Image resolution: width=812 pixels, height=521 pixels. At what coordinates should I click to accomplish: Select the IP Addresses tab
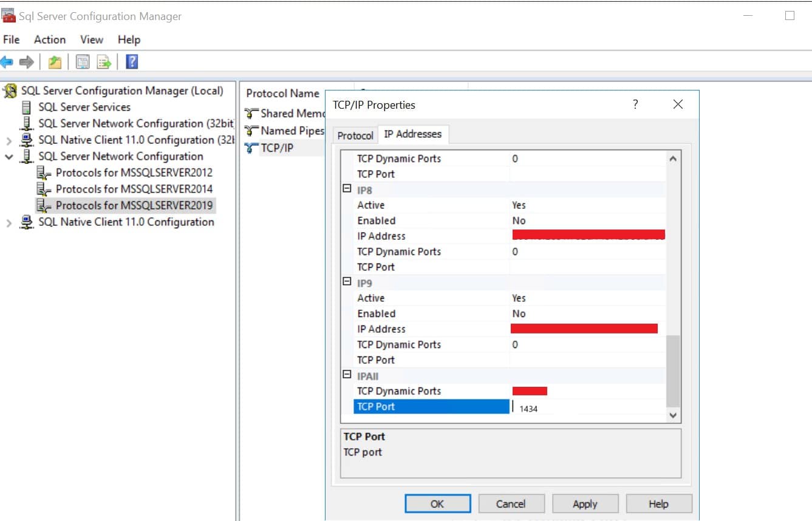414,134
